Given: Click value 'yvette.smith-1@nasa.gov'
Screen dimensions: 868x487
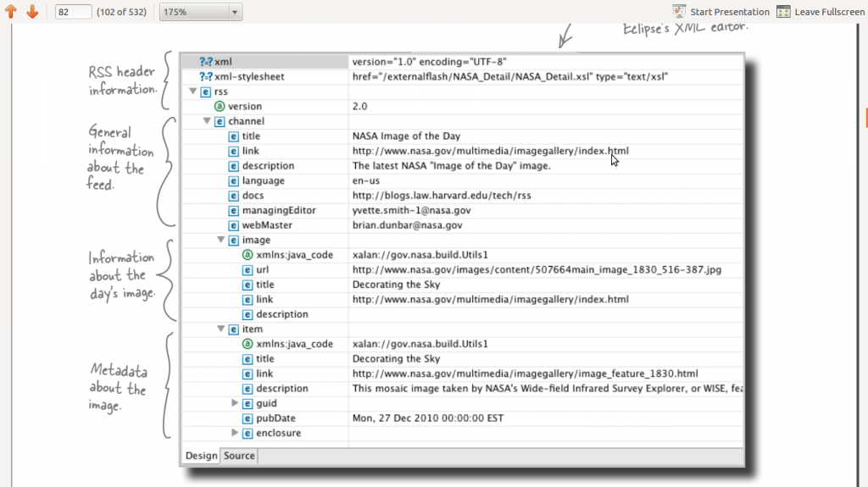Looking at the screenshot, I should [x=411, y=210].
